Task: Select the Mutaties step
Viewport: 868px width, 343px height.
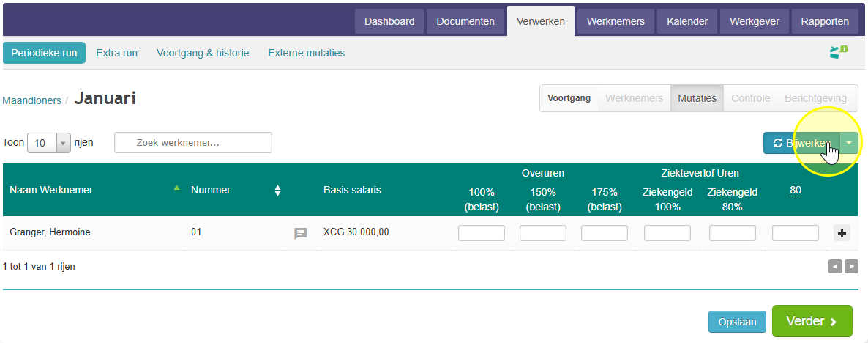Action: tap(697, 99)
